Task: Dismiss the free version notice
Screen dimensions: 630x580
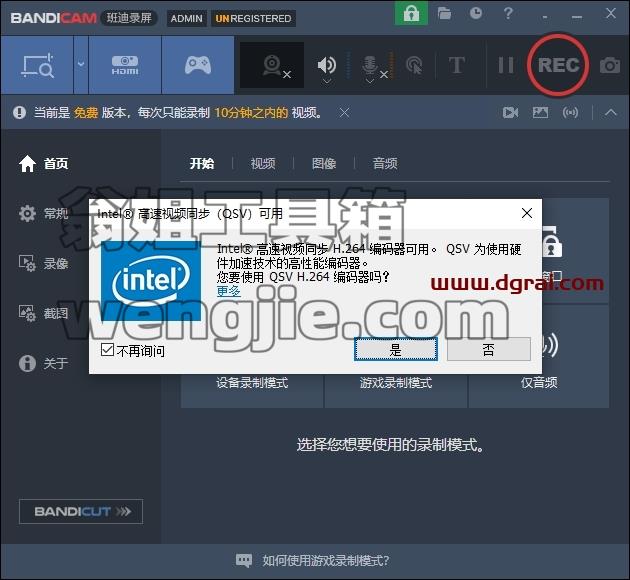Action: [344, 112]
